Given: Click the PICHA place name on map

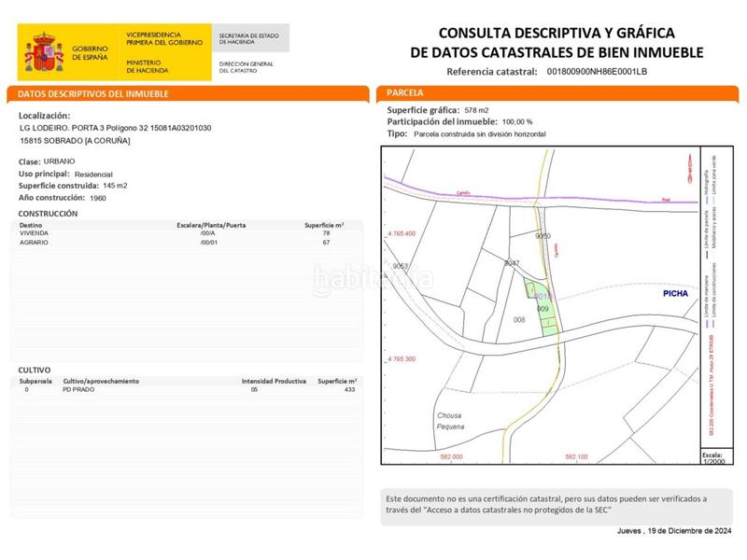Looking at the screenshot, I should tap(673, 293).
